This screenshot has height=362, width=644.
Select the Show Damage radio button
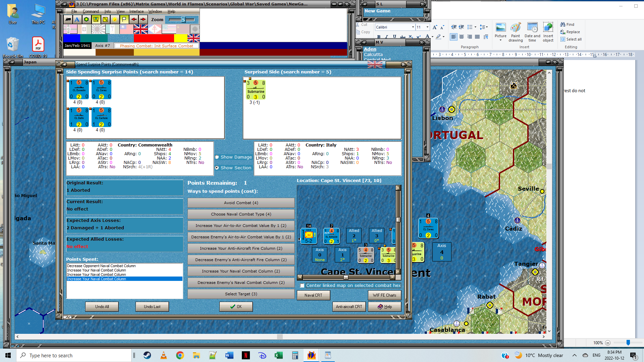[217, 157]
